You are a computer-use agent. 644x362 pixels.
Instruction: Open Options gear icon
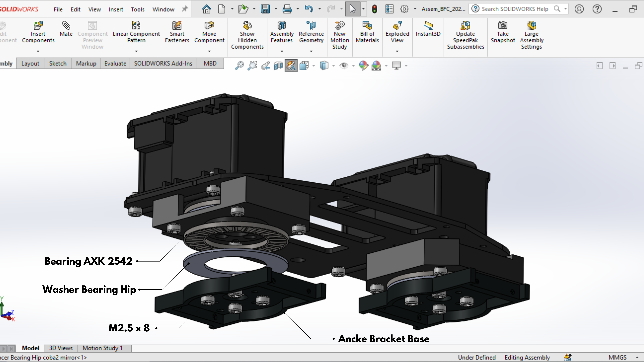click(x=404, y=9)
